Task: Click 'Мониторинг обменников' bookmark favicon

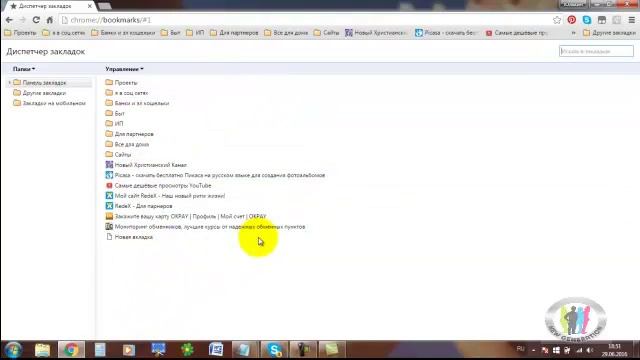Action: [x=109, y=226]
